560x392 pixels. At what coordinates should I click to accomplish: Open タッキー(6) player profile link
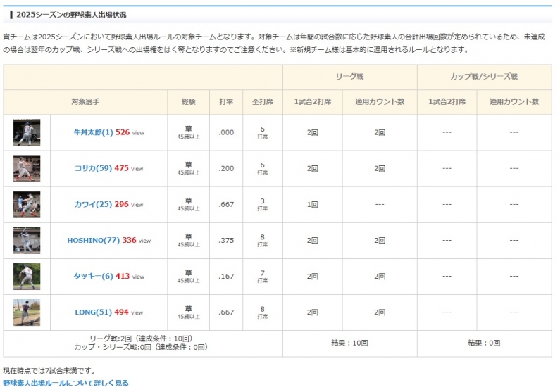click(x=93, y=276)
